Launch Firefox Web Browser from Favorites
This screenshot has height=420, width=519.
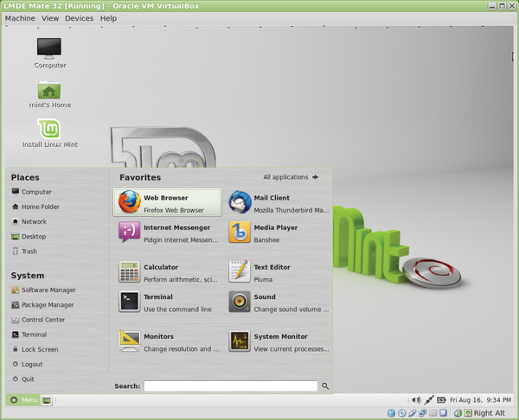pyautogui.click(x=167, y=202)
